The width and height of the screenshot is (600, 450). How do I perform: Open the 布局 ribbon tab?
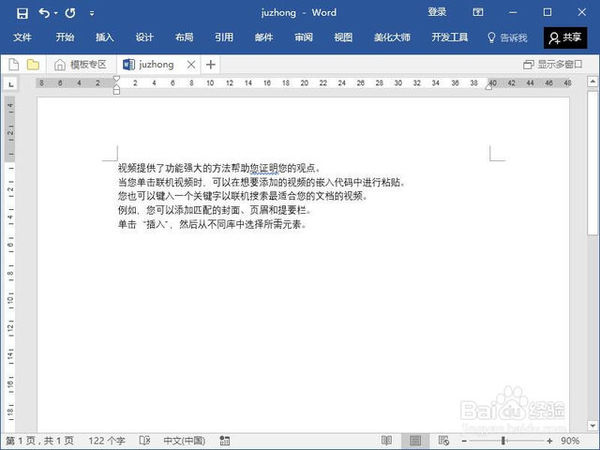pyautogui.click(x=184, y=37)
